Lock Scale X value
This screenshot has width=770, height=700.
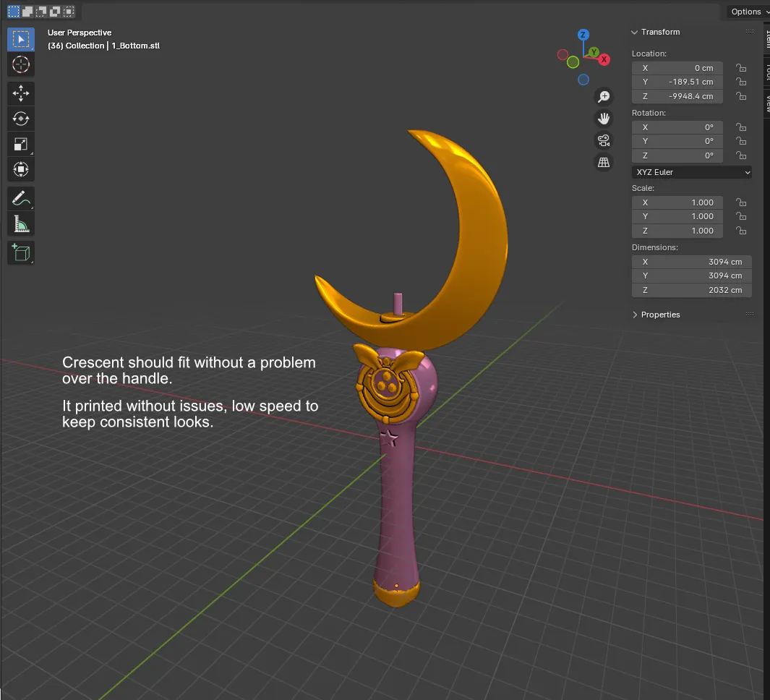(741, 202)
